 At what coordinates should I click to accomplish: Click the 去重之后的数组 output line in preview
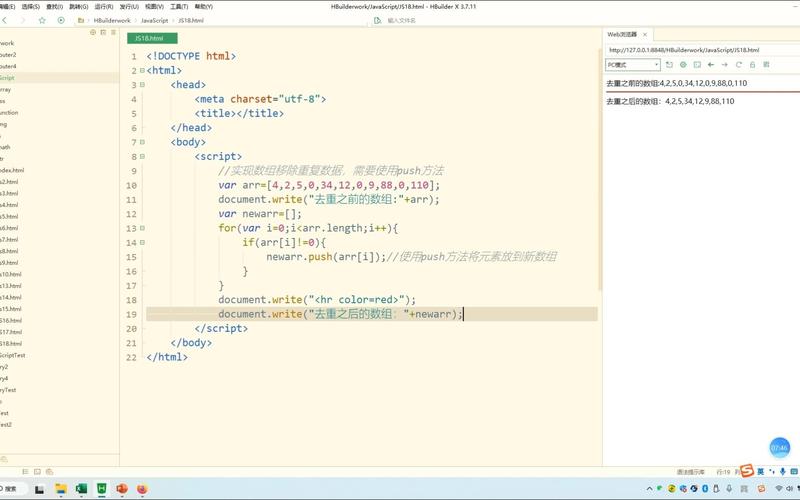tap(670, 101)
